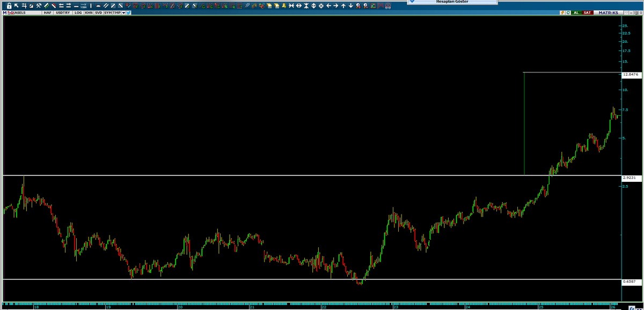Click the orange lightning bolt icon
644x310 pixels.
(x=562, y=13)
